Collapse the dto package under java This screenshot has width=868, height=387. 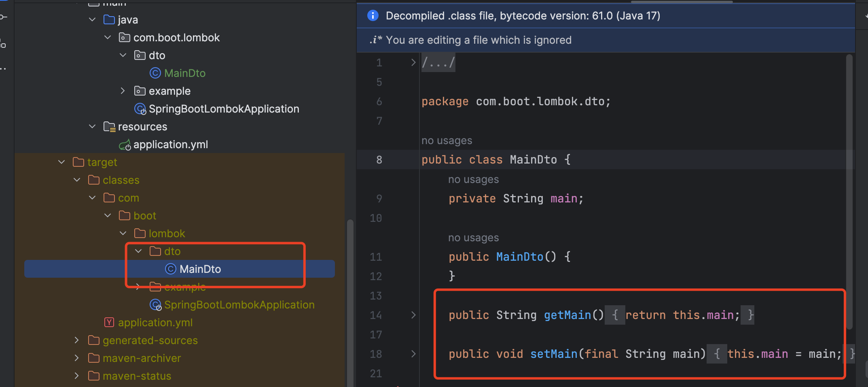[x=123, y=55]
